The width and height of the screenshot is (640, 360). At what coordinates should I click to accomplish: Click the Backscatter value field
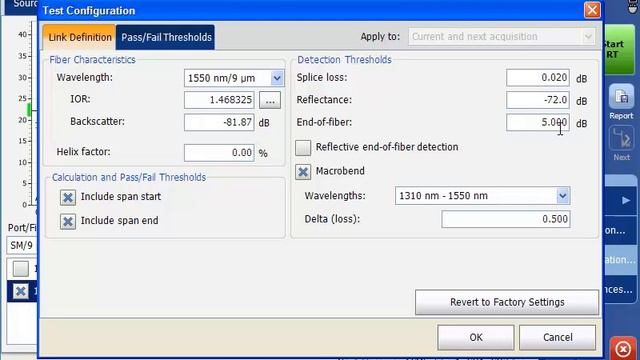219,122
